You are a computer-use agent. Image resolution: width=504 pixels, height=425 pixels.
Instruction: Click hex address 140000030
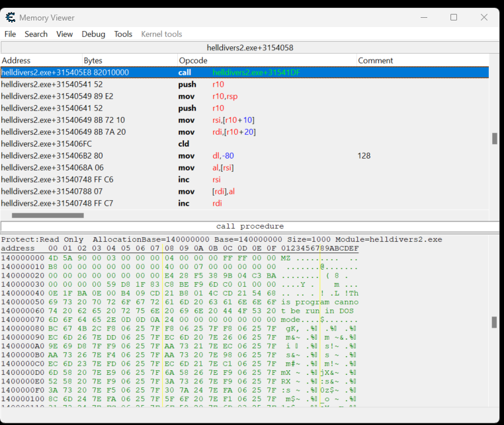click(22, 285)
